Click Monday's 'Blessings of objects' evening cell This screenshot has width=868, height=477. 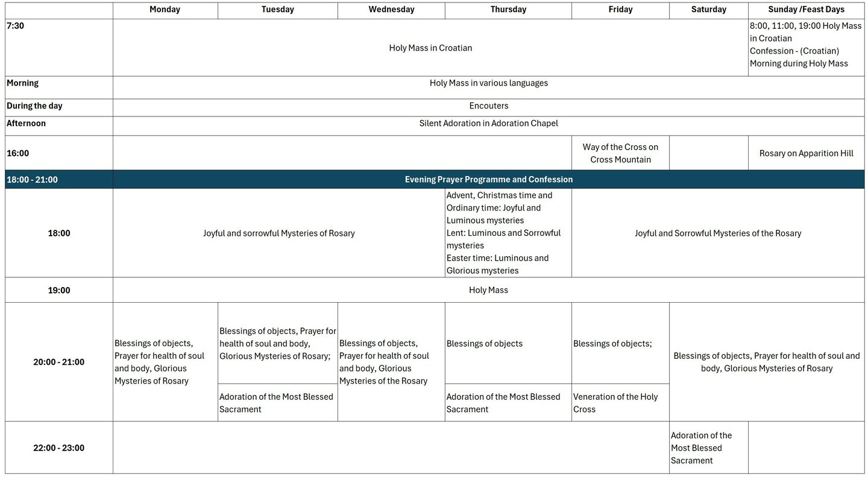[x=165, y=362]
